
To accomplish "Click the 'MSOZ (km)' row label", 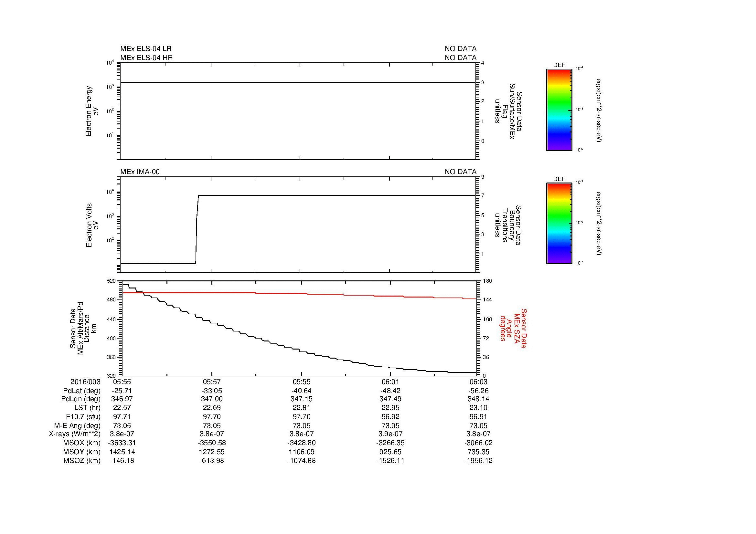I will (82, 461).
